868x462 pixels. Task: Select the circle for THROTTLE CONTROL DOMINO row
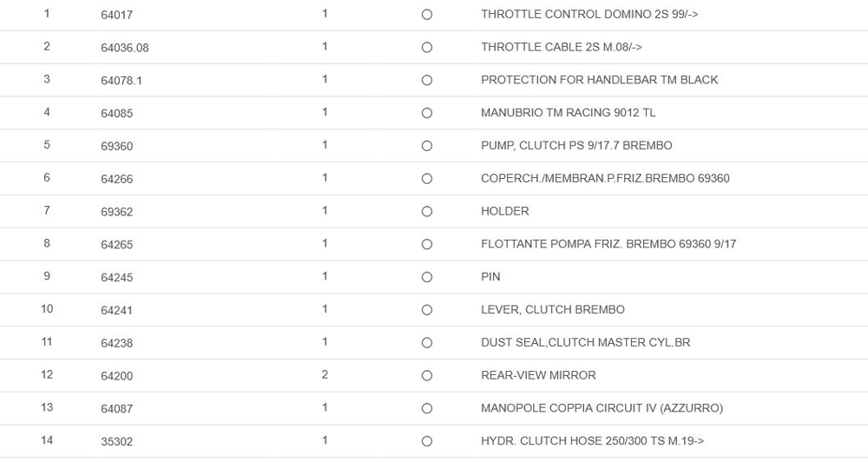pos(426,15)
